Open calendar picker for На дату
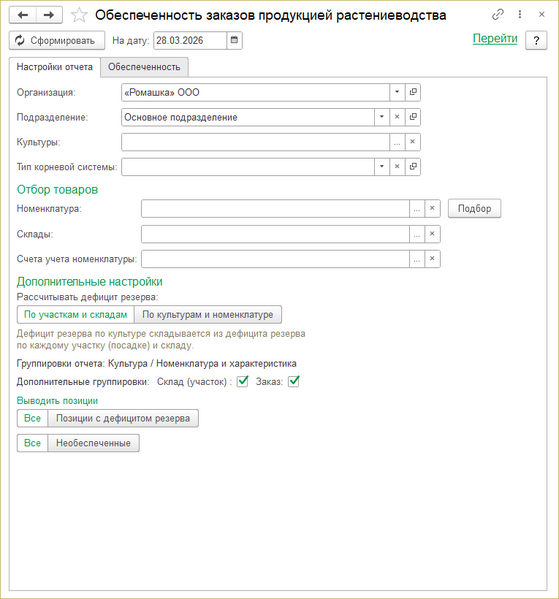Screen dimensions: 559x599 point(234,40)
